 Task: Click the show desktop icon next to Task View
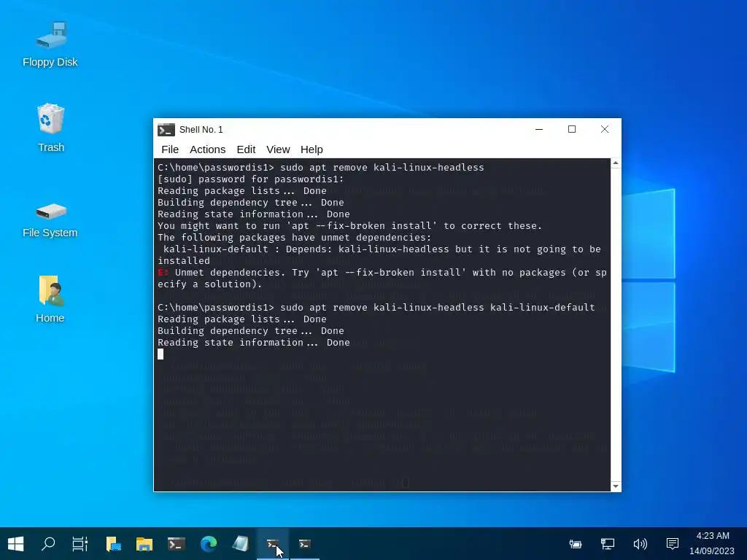coord(113,544)
